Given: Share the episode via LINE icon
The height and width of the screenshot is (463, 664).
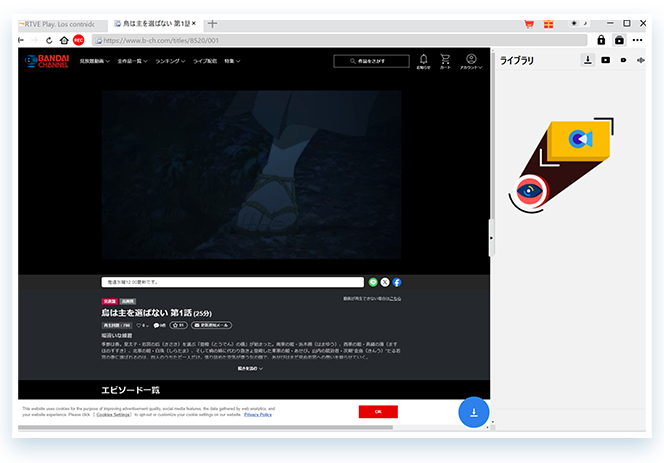Looking at the screenshot, I should point(373,283).
